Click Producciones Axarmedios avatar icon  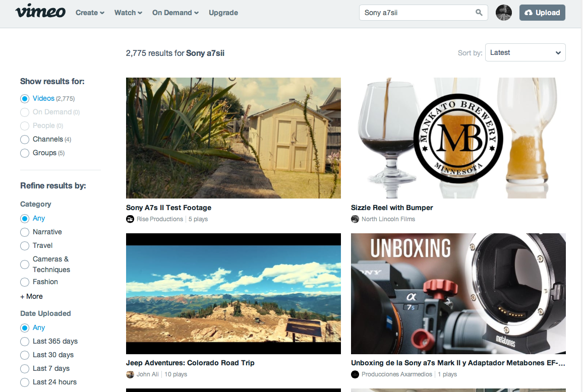click(x=355, y=374)
